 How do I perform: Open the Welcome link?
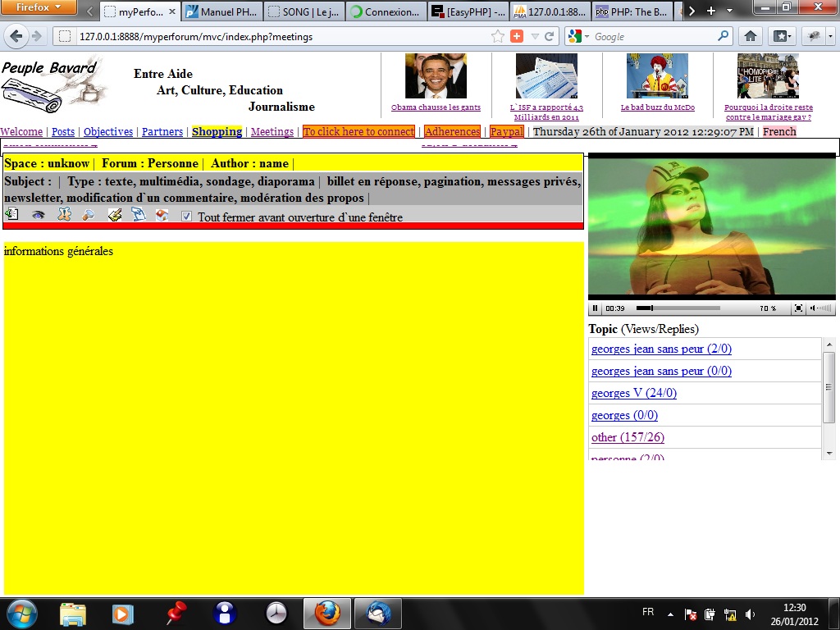21,131
